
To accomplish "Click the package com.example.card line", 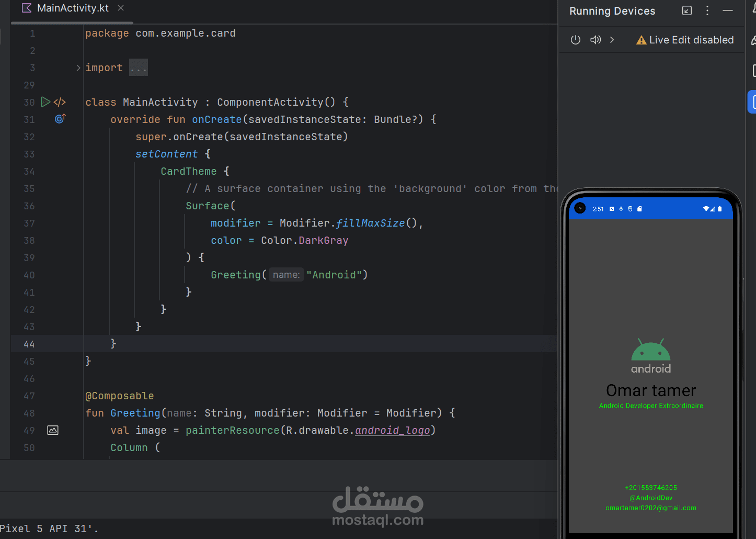I will (x=161, y=33).
